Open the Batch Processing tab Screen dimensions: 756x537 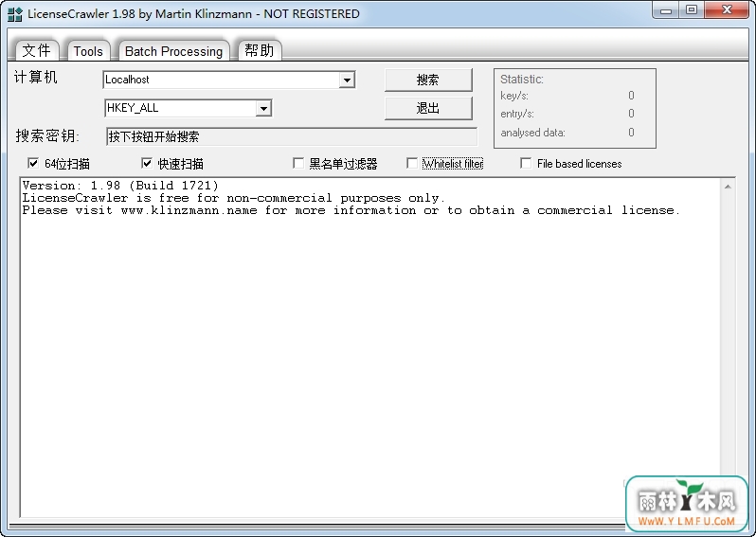click(x=173, y=51)
